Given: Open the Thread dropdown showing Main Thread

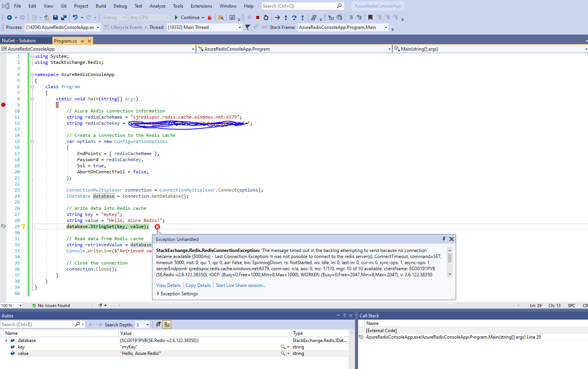Looking at the screenshot, I should click(x=204, y=27).
